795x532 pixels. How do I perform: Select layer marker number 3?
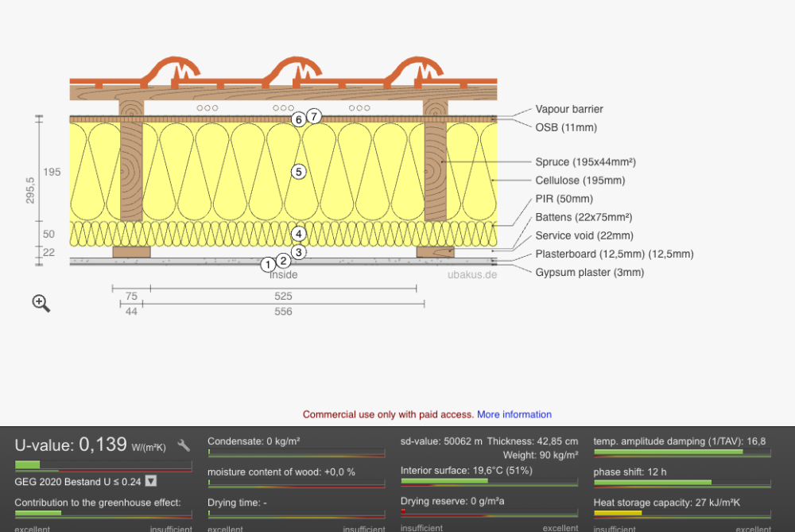299,252
